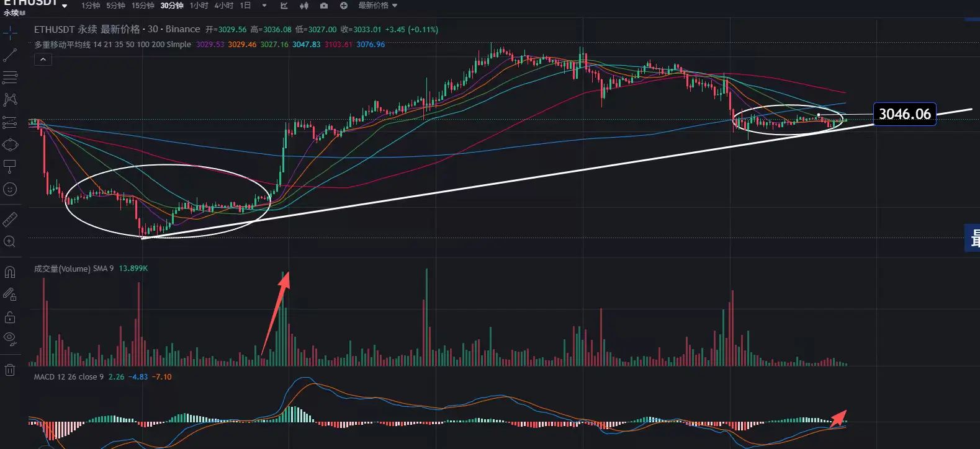Viewport: 980px width, 449px height.
Task: Click the MACD signal value -7.10
Action: (x=162, y=376)
